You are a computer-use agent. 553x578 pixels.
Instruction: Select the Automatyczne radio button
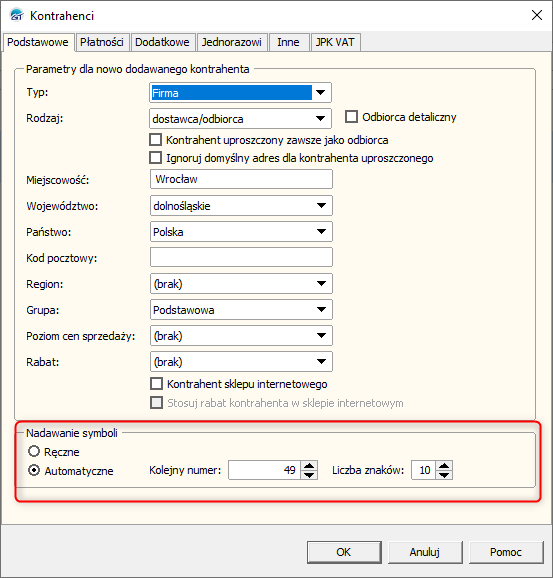34,470
